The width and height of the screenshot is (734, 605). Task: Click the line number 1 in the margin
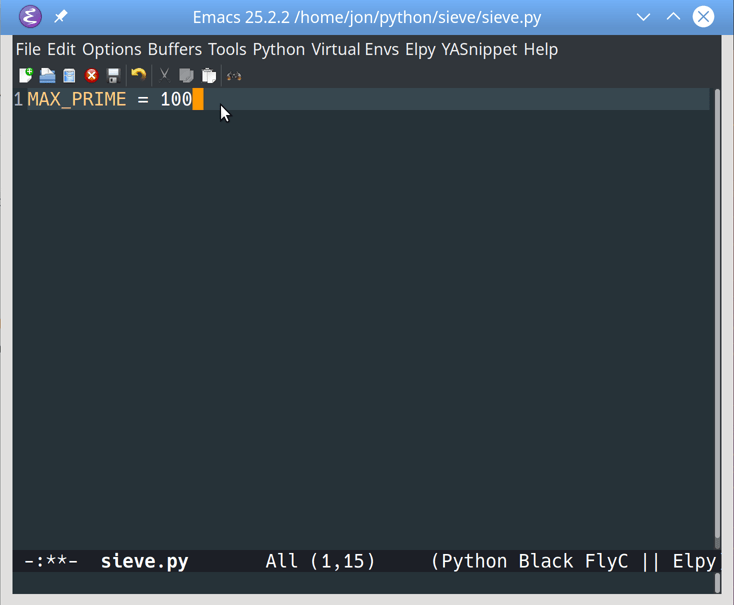[18, 99]
